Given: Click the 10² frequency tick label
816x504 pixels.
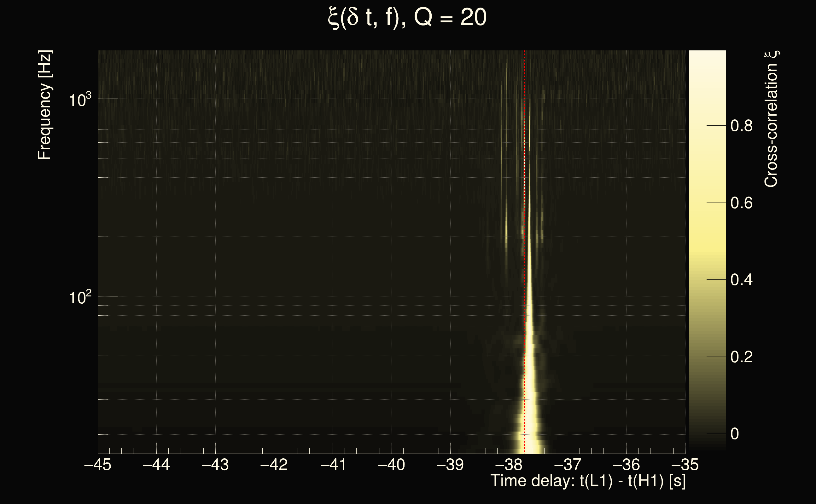Looking at the screenshot, I should 80,297.
